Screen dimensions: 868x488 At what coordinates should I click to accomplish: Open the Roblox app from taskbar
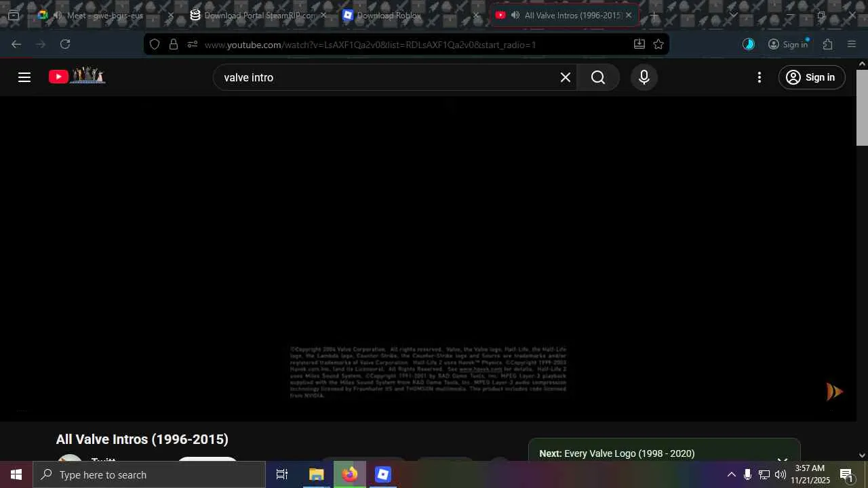[382, 474]
